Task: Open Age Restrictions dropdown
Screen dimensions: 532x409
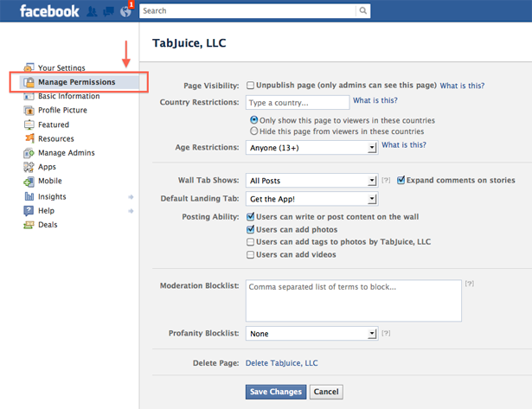Action: pos(311,148)
